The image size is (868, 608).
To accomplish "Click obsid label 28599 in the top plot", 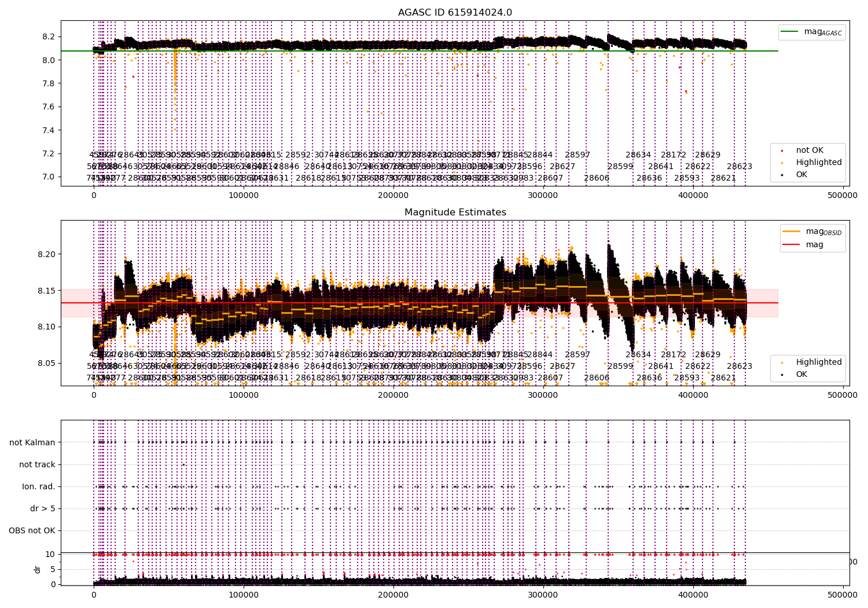I will [x=620, y=167].
